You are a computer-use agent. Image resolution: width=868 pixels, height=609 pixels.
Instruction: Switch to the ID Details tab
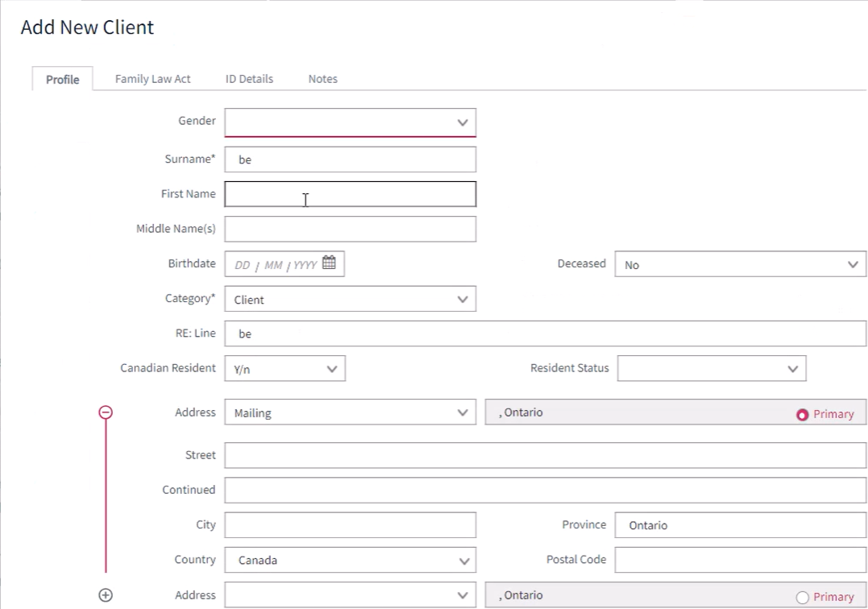[249, 79]
